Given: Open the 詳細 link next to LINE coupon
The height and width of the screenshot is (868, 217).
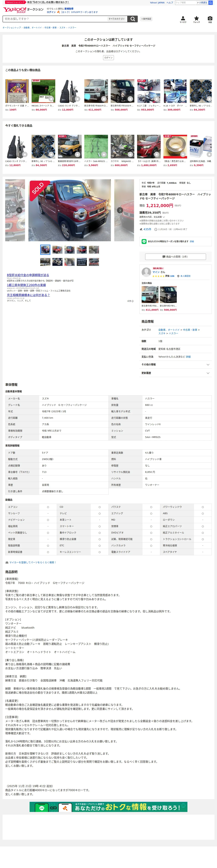Looking at the screenshot, I should pos(192,241).
